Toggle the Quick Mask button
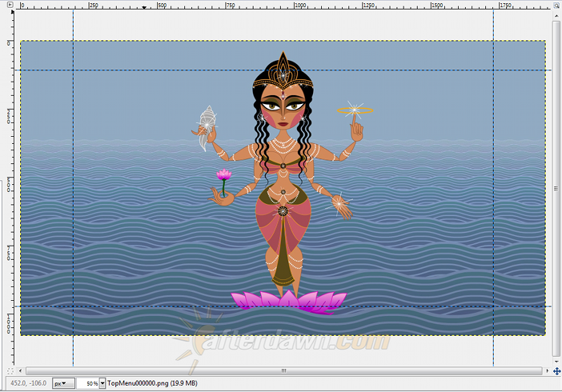Viewport: 562px width, 392px height. [x=10, y=371]
